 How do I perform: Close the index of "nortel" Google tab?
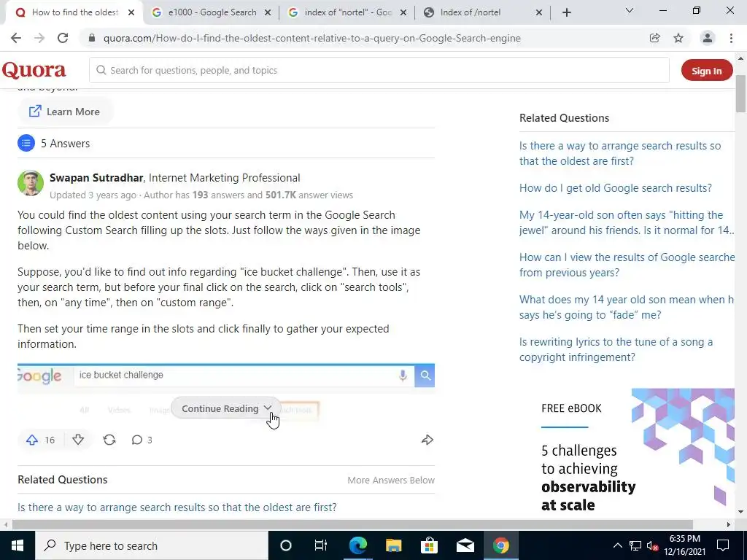[403, 13]
